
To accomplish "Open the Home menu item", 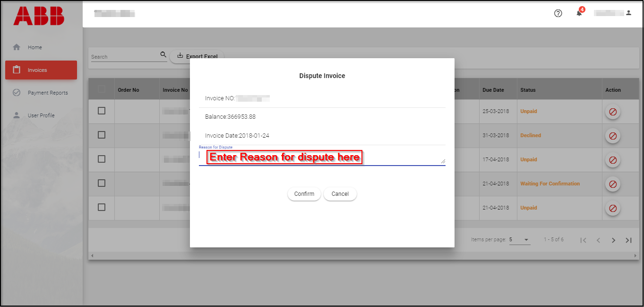I will (x=34, y=47).
